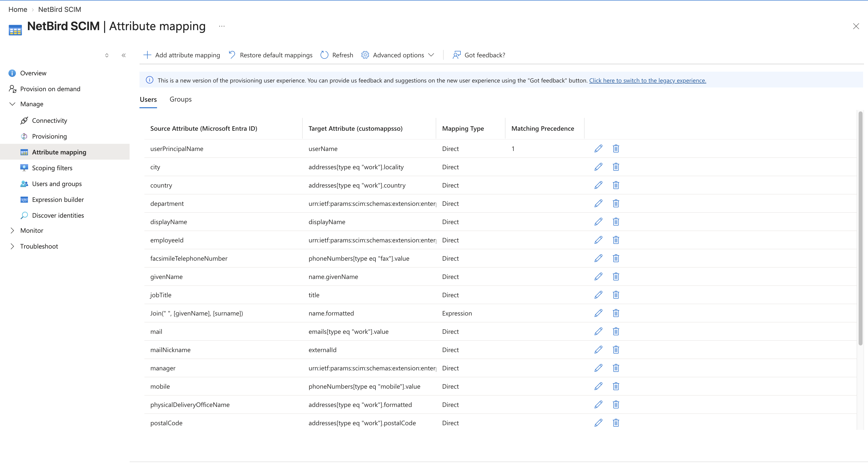This screenshot has height=466, width=868.
Task: Click Add attribute mapping
Action: coord(182,55)
